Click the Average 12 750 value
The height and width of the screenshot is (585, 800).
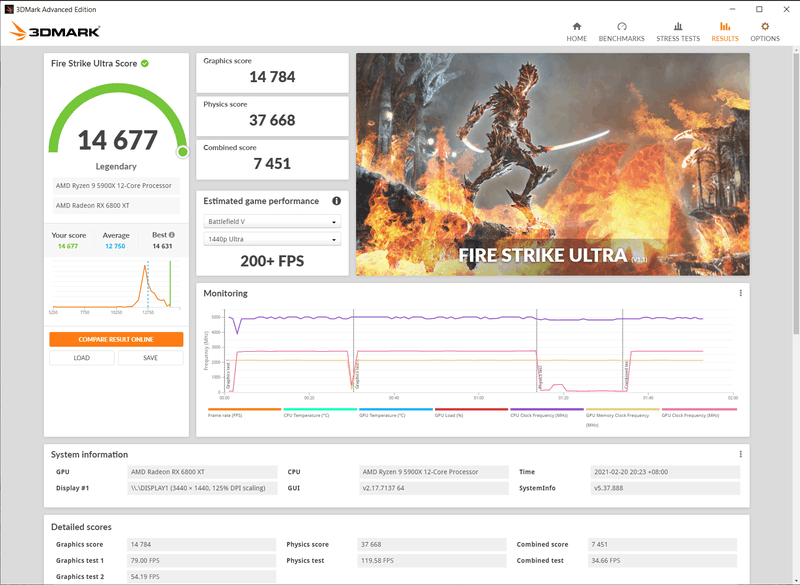[x=115, y=246]
